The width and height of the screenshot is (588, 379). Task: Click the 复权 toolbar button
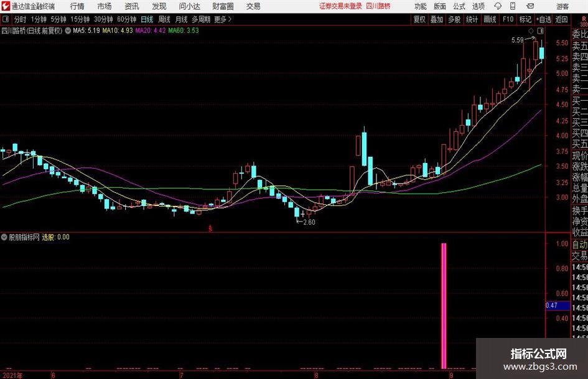click(419, 19)
